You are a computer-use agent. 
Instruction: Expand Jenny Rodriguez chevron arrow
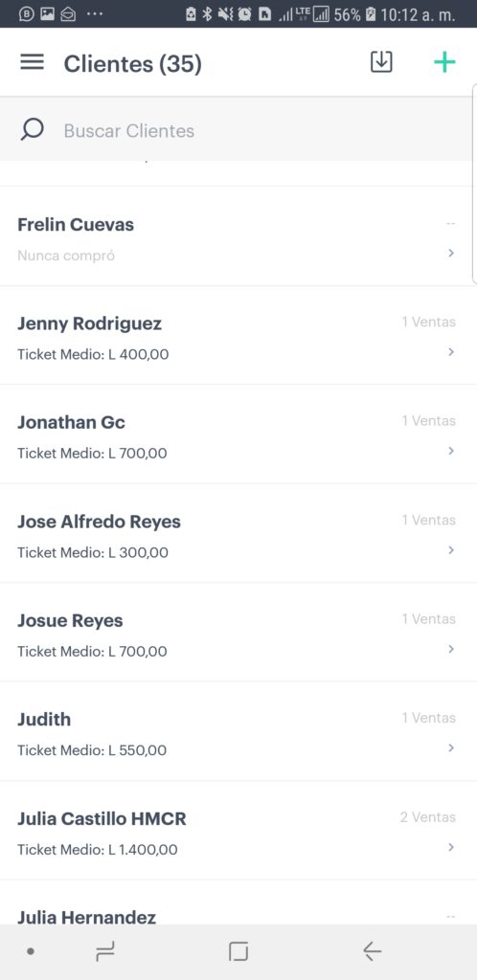pos(451,352)
